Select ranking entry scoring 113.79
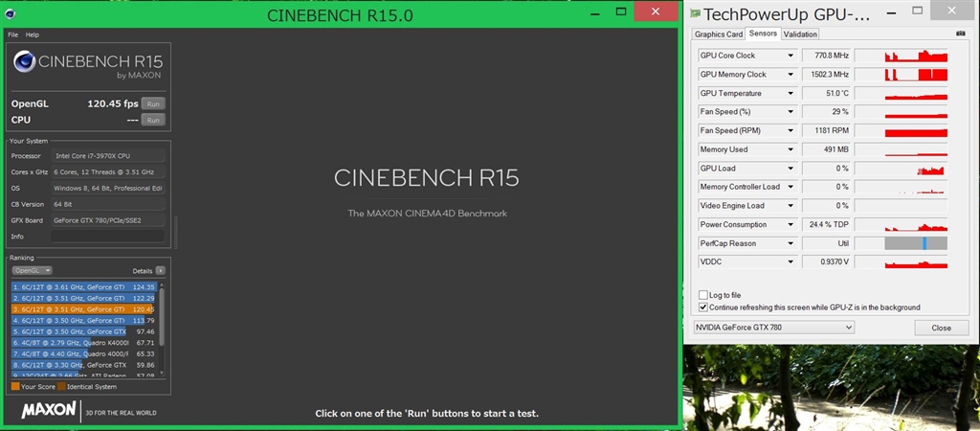 click(84, 320)
